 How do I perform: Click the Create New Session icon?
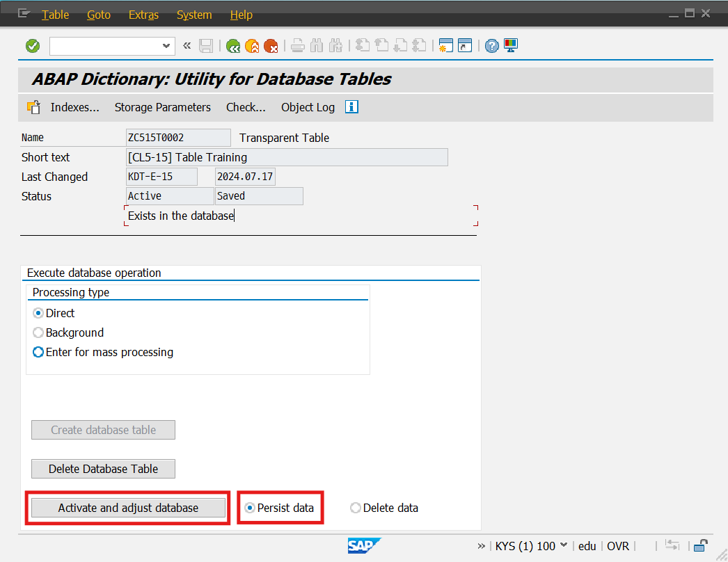(445, 45)
